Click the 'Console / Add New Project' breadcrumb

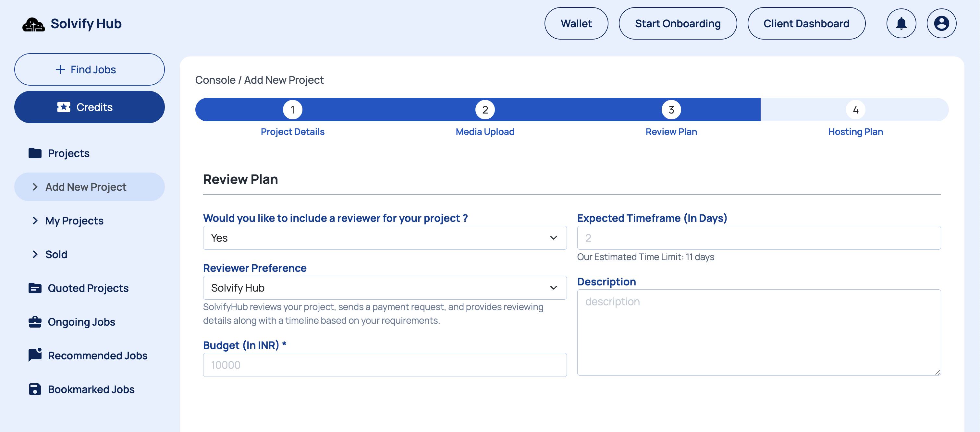[x=259, y=80]
